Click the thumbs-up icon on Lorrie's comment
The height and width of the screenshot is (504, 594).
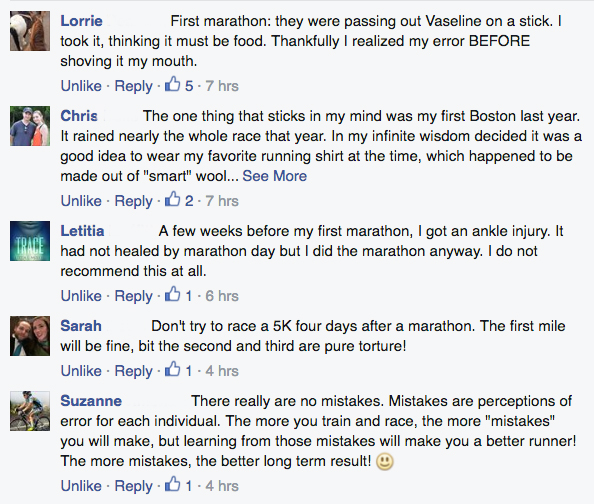[x=172, y=85]
